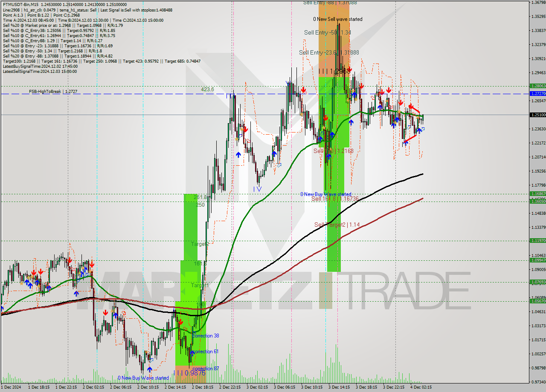Click the 'Target2' label on green zone
Viewport: 546px width, 392px height.
click(x=200, y=244)
